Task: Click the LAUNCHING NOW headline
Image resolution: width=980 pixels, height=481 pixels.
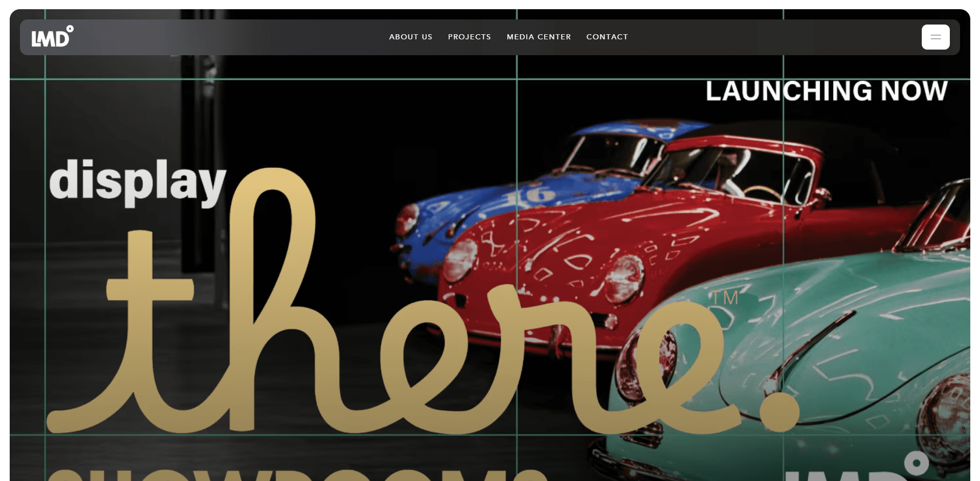Action: (826, 91)
